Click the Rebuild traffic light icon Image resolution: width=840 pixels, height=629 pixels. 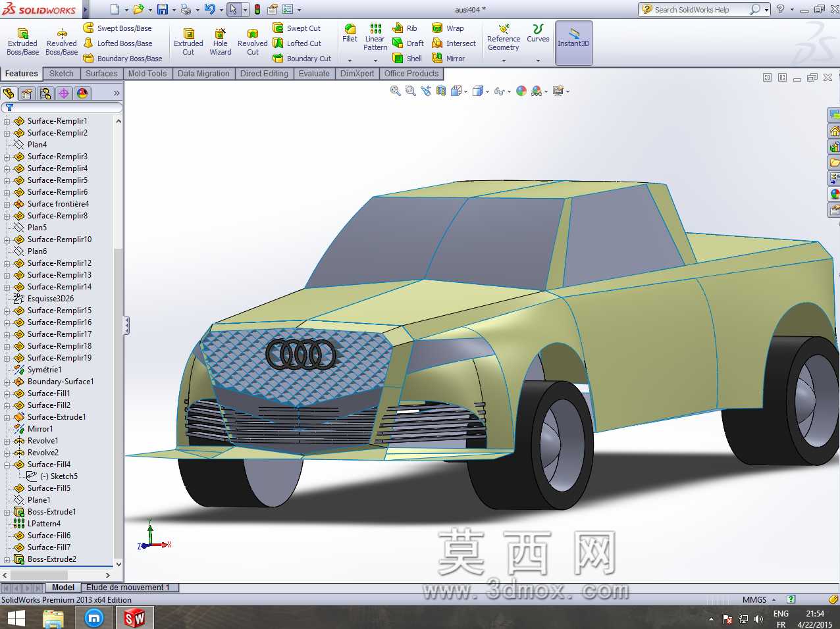[257, 9]
